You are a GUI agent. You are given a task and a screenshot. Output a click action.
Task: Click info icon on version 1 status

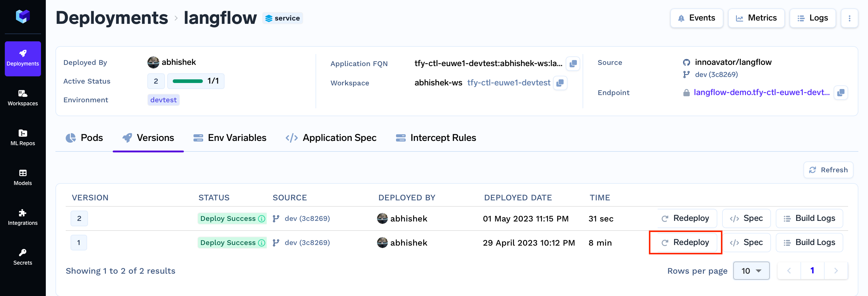262,243
